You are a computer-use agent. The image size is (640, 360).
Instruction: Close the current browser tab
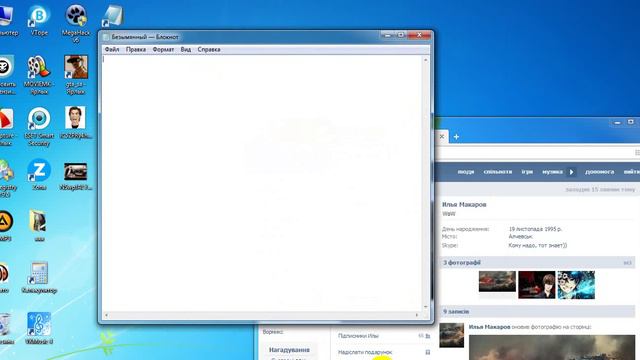coord(442,136)
